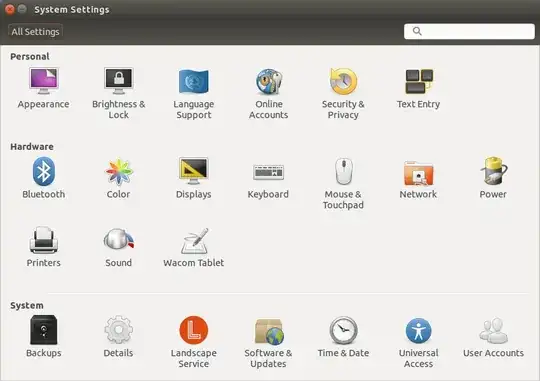The width and height of the screenshot is (540, 381).
Task: Launch the Landscape Service panel
Action: 194,330
